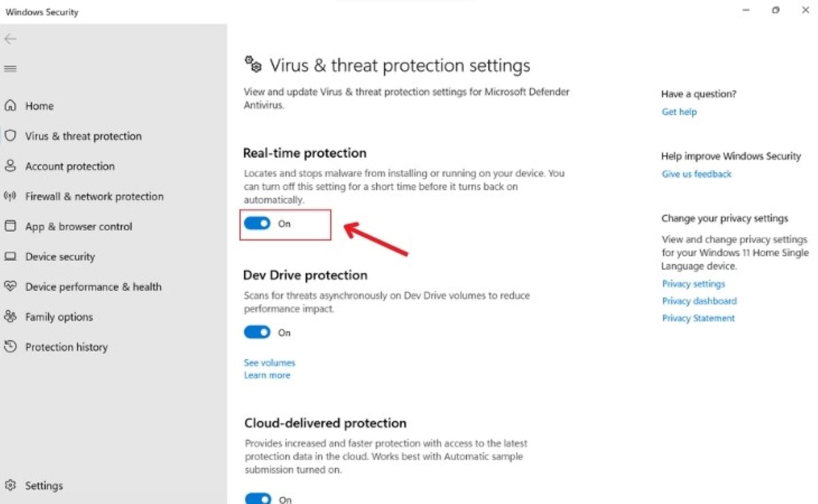Viewport: 818px width, 504px height.
Task: Click the App & browser control window icon
Action: [x=10, y=226]
